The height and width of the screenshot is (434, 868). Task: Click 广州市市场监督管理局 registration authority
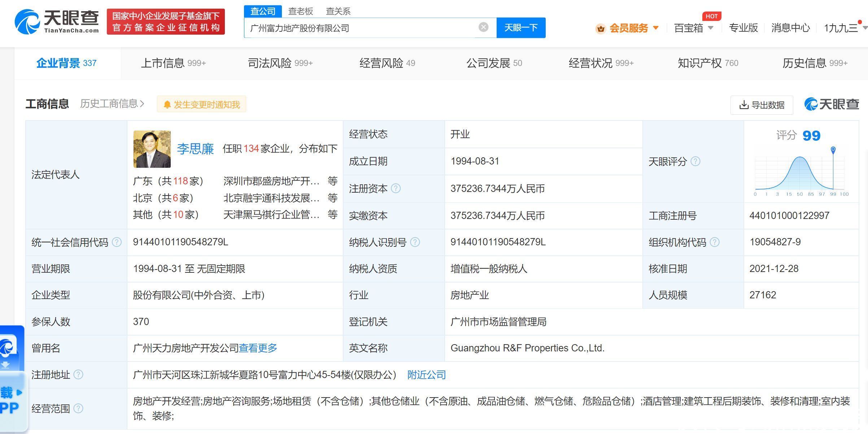point(498,321)
